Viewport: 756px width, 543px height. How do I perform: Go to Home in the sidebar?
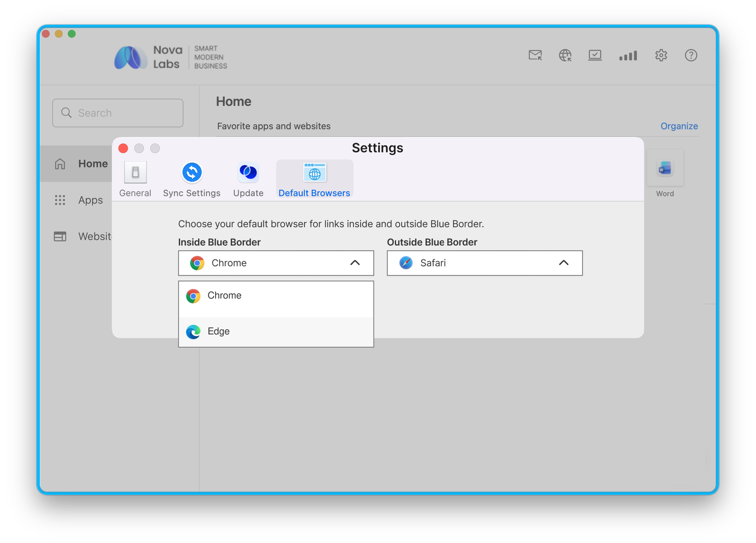tap(76, 164)
